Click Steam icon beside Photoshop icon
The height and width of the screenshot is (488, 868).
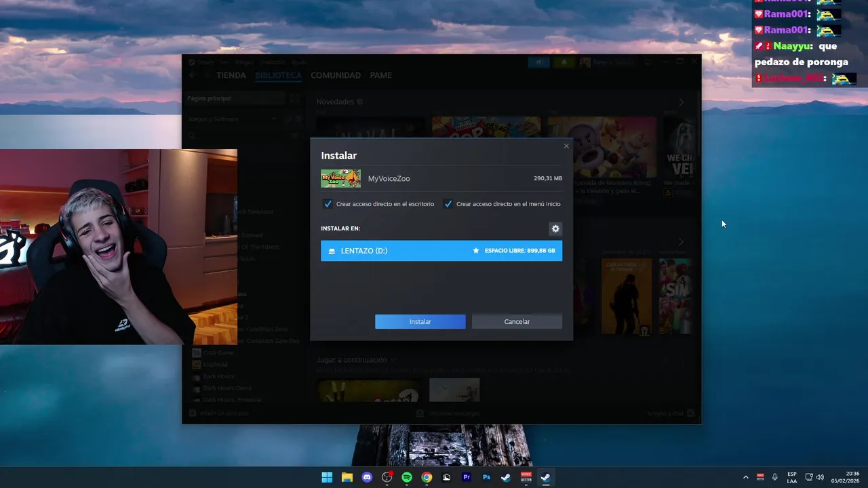506,477
